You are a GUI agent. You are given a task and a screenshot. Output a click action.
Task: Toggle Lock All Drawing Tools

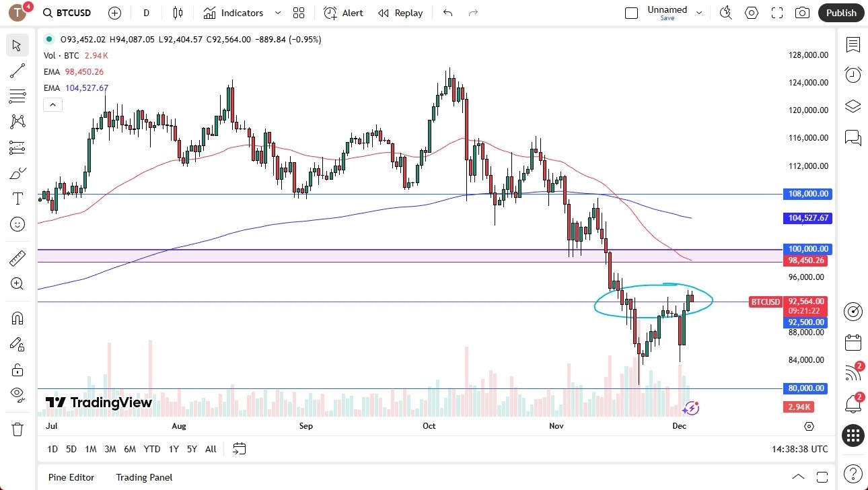17,370
